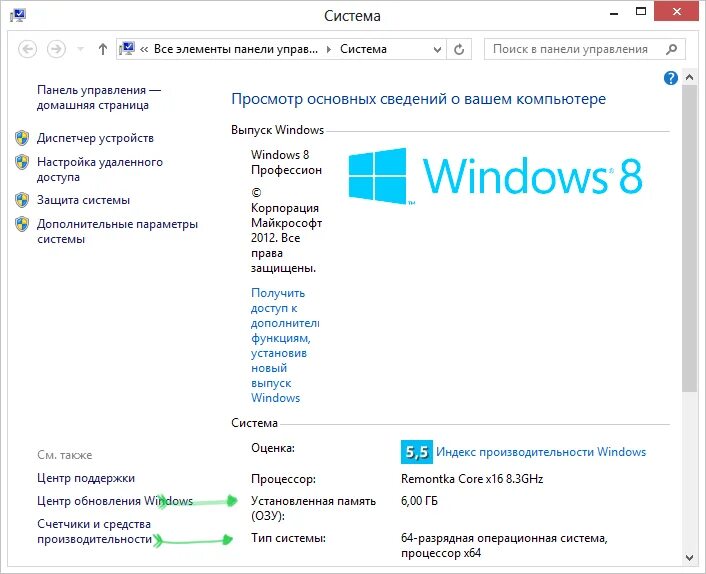706x574 pixels.
Task: Click the 'См. также' heading
Action: pyautogui.click(x=64, y=455)
